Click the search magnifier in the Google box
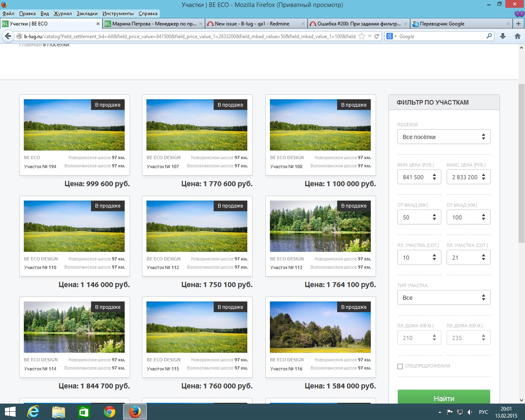The height and width of the screenshot is (420, 525). (489, 36)
